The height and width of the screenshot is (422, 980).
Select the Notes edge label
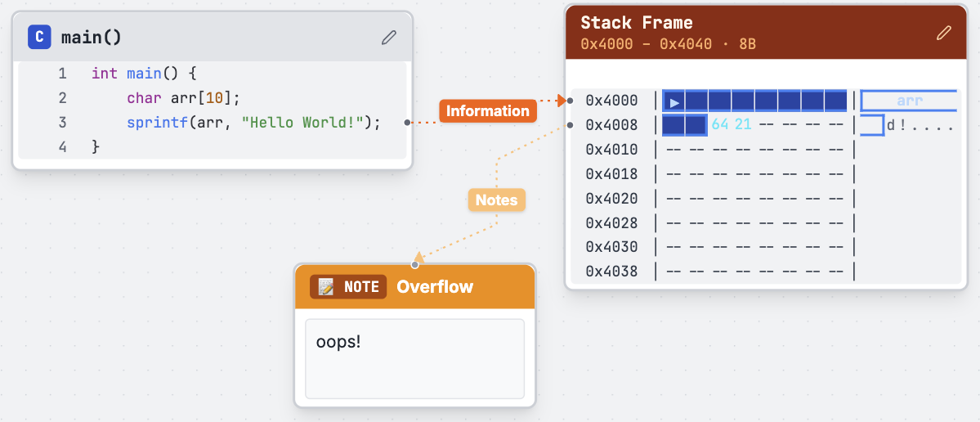pyautogui.click(x=496, y=200)
